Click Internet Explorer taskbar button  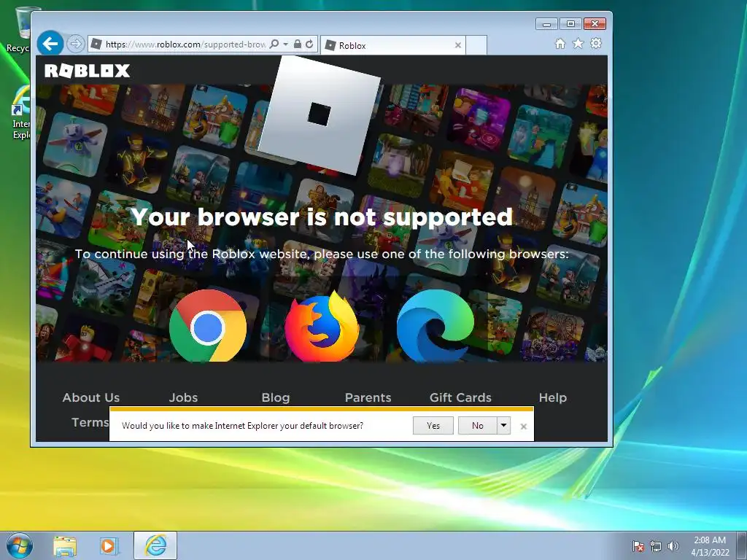[155, 545]
